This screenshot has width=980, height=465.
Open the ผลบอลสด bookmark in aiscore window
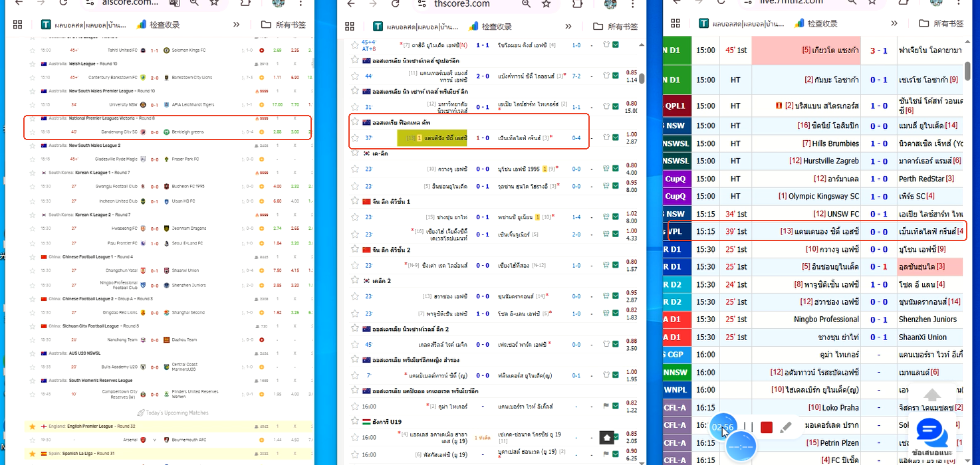click(80, 25)
